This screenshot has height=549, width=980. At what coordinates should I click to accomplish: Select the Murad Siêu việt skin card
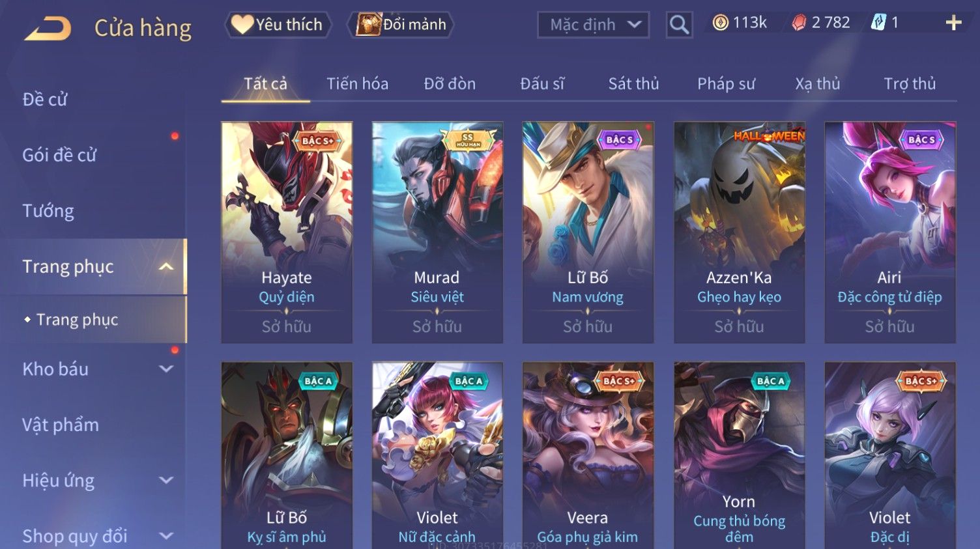pos(437,232)
